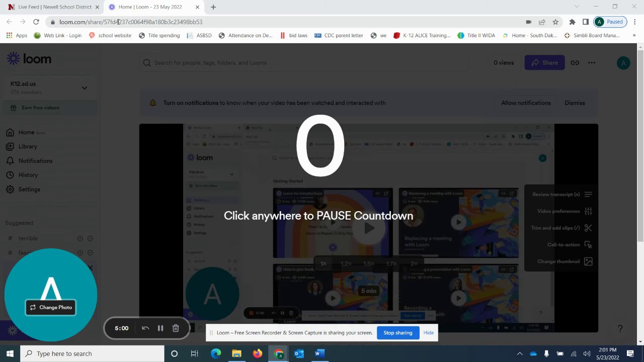Show more bookmarks chevron

[634, 36]
